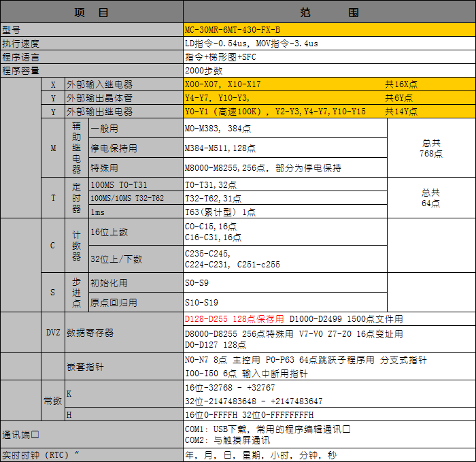Select the T63(累计型) 1点 cell
This screenshot has width=476, height=462.
(x=220, y=212)
